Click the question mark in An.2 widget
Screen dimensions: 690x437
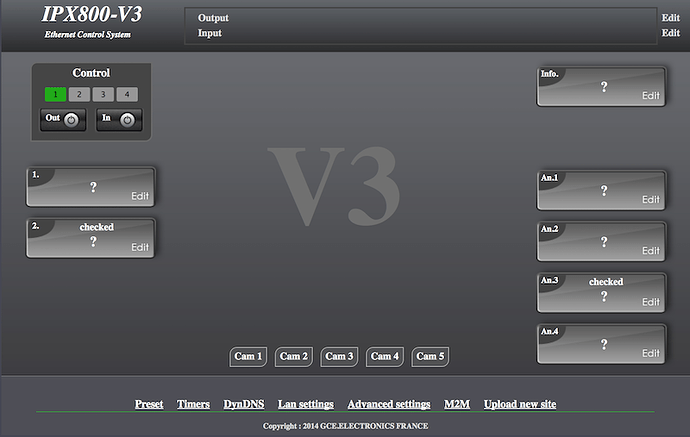coord(604,242)
